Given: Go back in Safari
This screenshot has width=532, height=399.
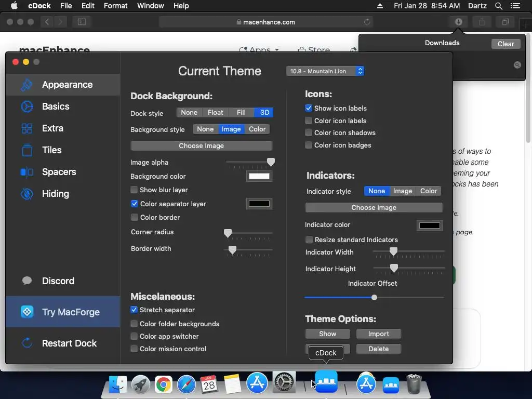Looking at the screenshot, I should [x=47, y=22].
